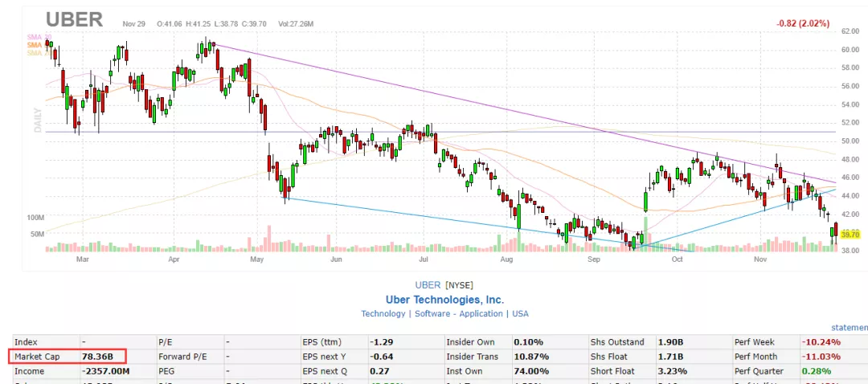The height and width of the screenshot is (384, 868).
Task: Click the yellow 39.70 last price label
Action: point(850,235)
